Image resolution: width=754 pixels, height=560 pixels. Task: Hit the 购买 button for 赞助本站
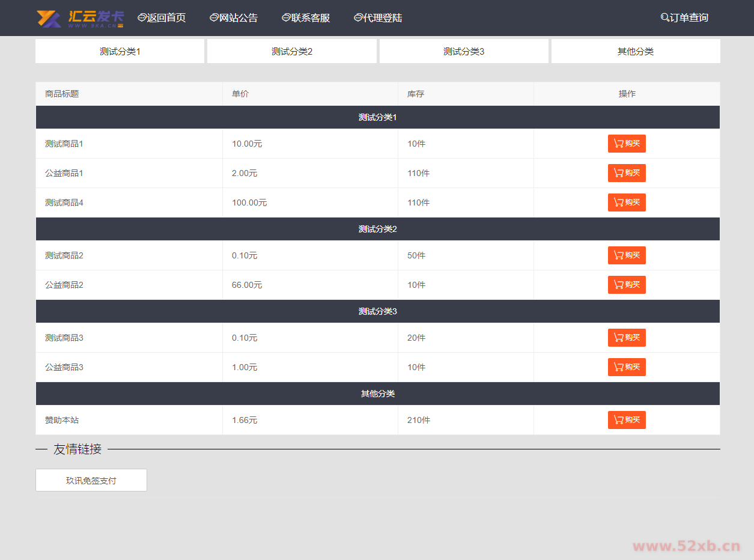(627, 420)
